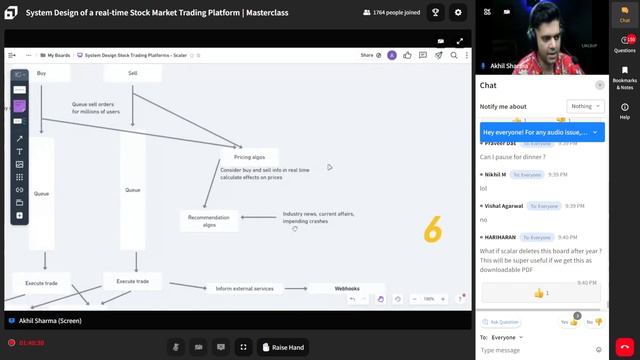Open the Questions sidebar tab
640x360 pixels.
(x=624, y=44)
